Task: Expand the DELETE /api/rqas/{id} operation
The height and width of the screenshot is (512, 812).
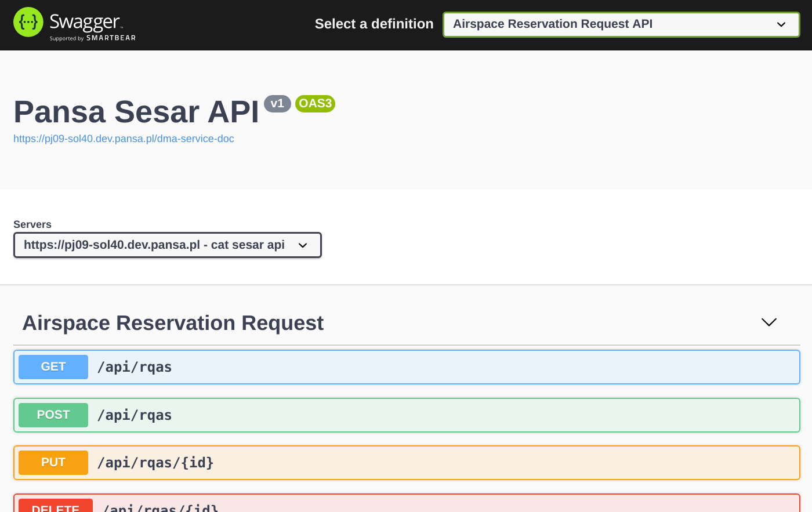Action: coord(407,503)
